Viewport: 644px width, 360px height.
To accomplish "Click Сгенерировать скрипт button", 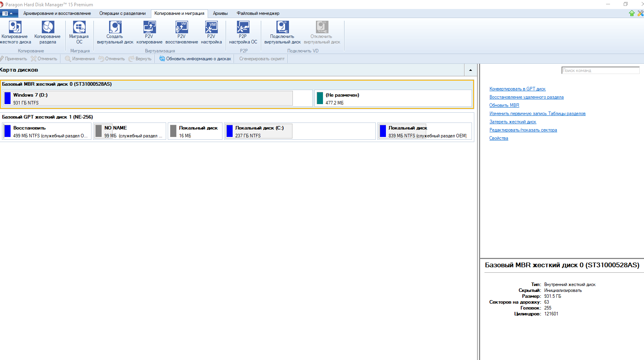I will click(262, 59).
